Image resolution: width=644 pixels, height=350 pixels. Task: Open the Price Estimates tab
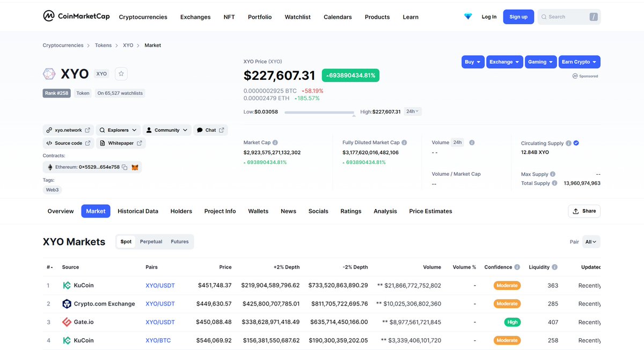430,211
